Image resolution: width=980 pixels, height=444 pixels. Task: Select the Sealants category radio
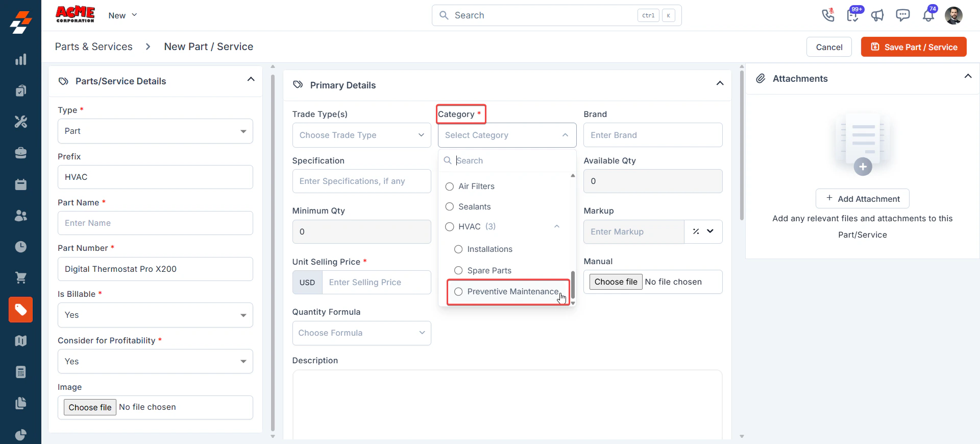tap(450, 206)
